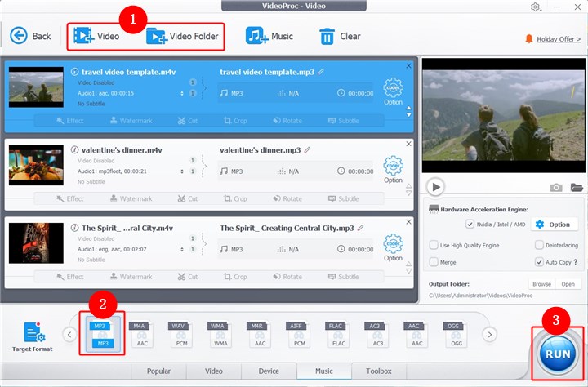
Task: Move The Spirit item up in list
Action: click(409, 264)
